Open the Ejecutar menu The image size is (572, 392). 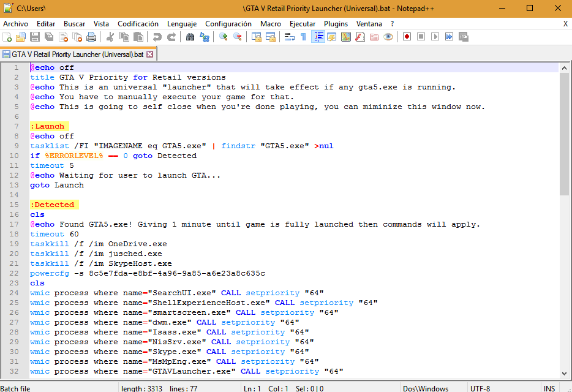(x=303, y=24)
